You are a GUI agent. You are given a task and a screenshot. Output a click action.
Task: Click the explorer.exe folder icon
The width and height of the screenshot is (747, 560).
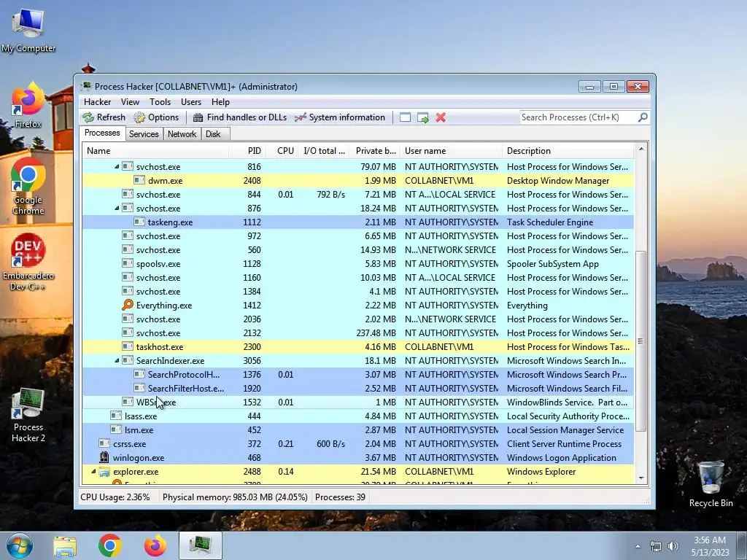coord(104,472)
